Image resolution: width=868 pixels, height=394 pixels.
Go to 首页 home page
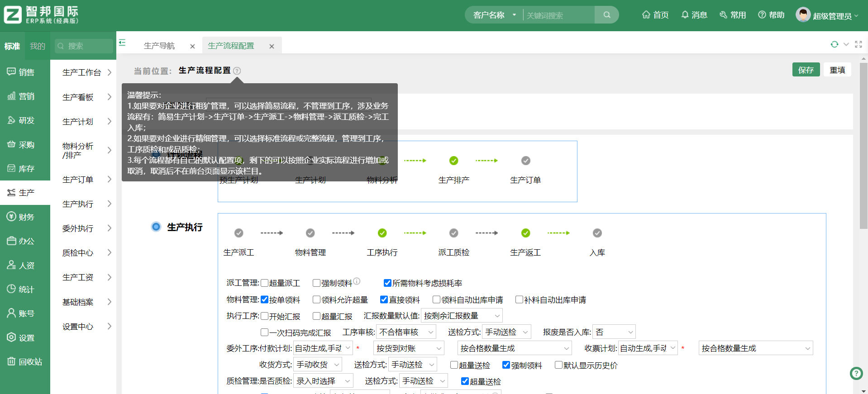point(655,15)
